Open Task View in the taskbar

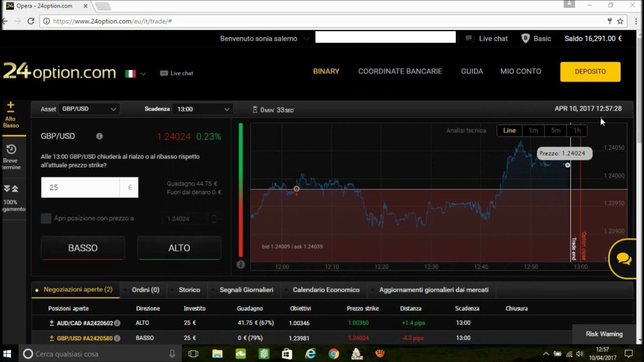(x=193, y=354)
